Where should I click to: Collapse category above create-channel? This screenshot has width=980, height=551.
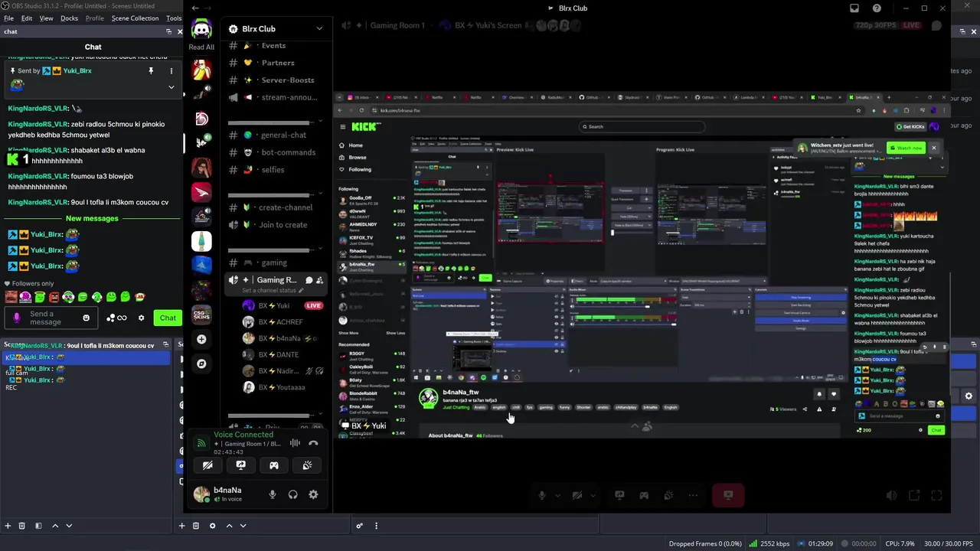pyautogui.click(x=319, y=194)
